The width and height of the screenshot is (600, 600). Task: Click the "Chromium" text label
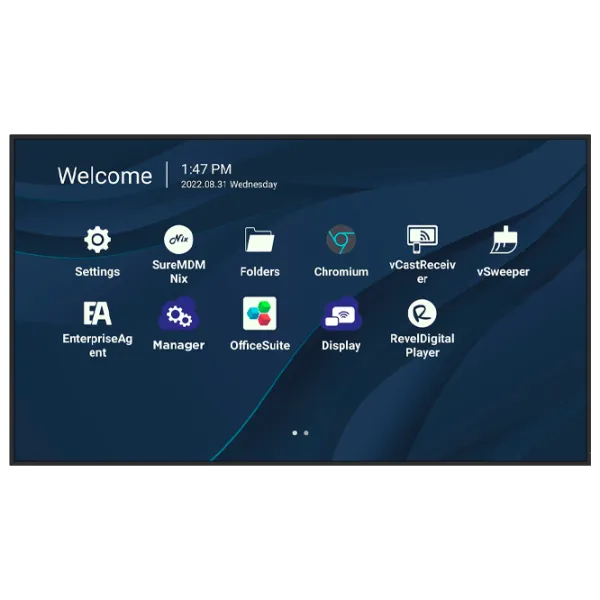(x=341, y=272)
